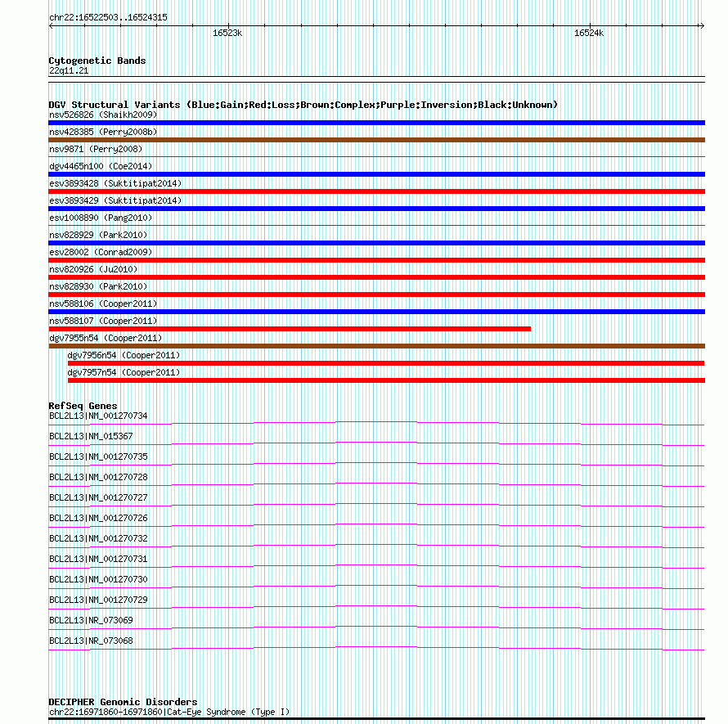
Task: Click the red bar under nsv828930
Action: (376, 295)
